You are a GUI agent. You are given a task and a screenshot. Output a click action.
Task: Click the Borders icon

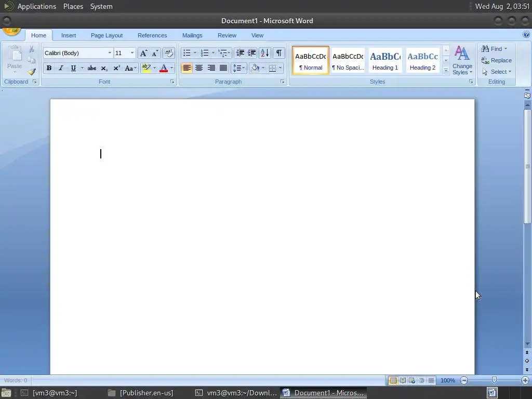coord(272,68)
